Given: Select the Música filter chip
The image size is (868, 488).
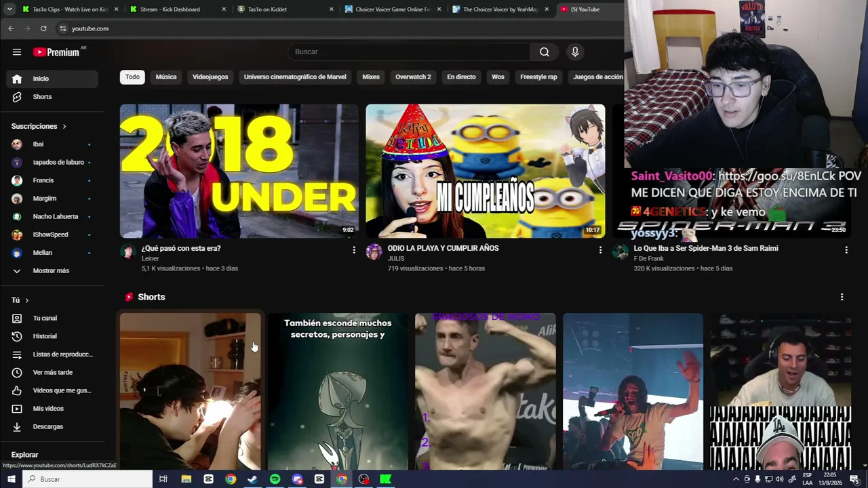Looking at the screenshot, I should (x=166, y=77).
